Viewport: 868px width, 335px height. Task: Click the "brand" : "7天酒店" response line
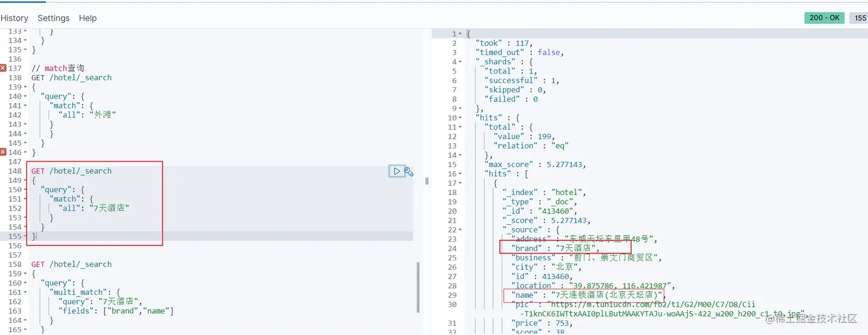[556, 248]
